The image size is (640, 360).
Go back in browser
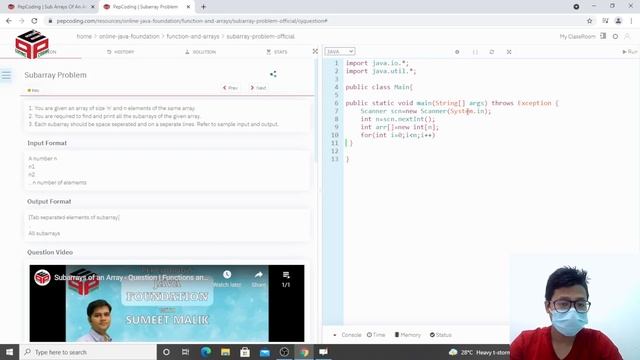tap(9, 20)
